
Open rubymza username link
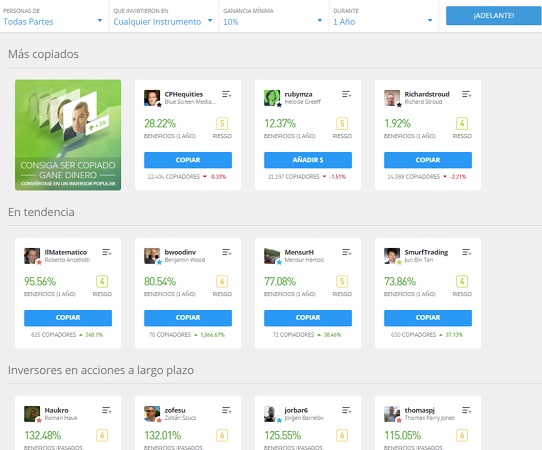coord(298,94)
